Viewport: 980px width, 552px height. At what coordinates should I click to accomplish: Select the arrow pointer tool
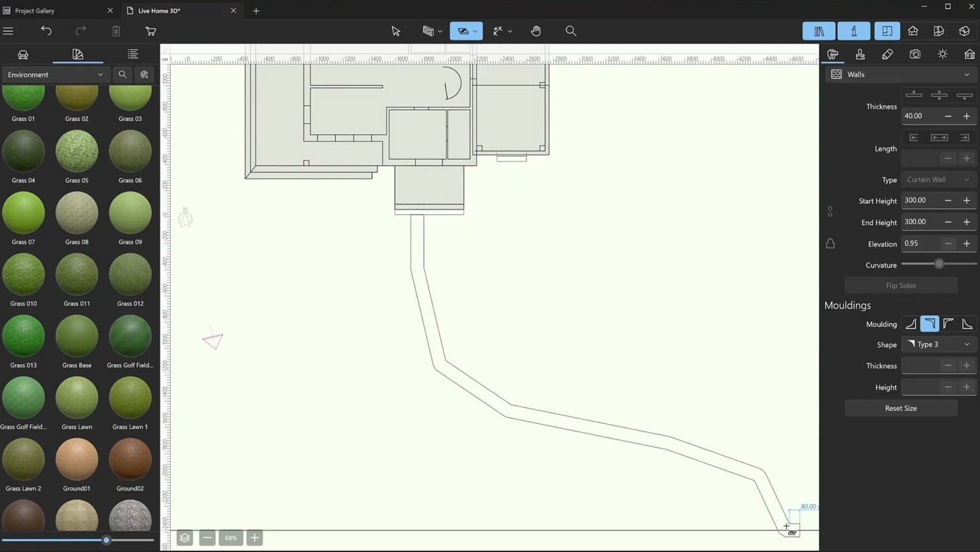pos(396,31)
